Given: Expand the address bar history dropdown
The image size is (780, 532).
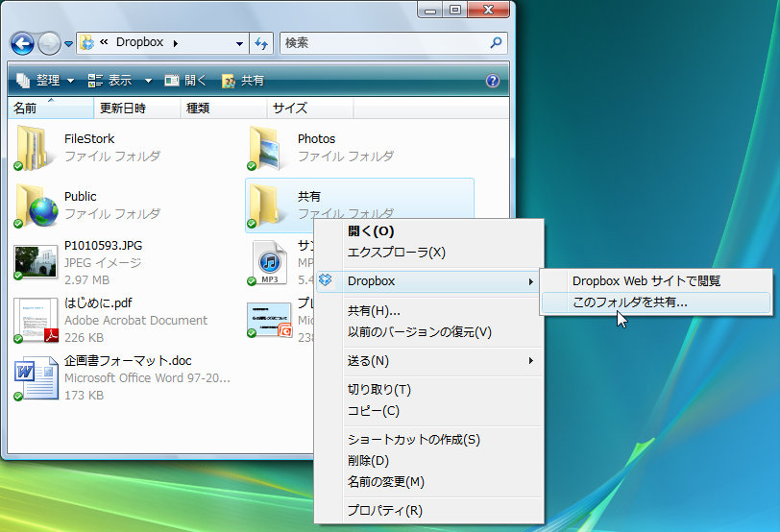Looking at the screenshot, I should point(239,44).
